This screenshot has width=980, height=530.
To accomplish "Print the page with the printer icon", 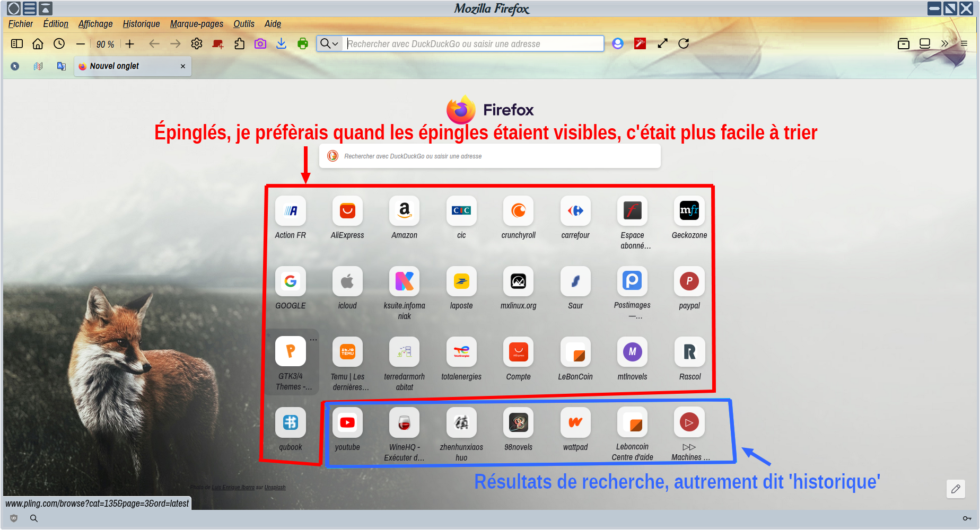I will pos(303,44).
